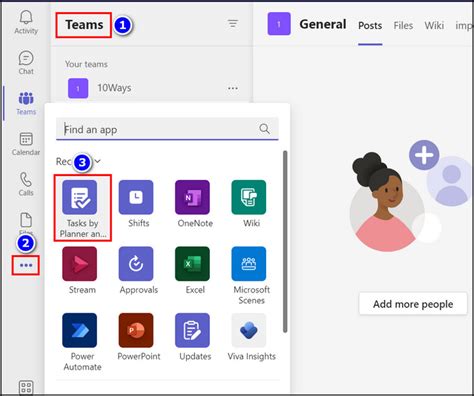Open the Excel app
Image resolution: width=474 pixels, height=396 pixels.
(x=193, y=270)
